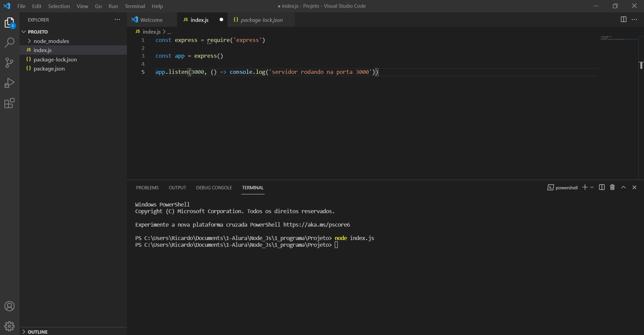This screenshot has width=644, height=335.
Task: Switch to the index.js editor tab
Action: tap(202, 20)
